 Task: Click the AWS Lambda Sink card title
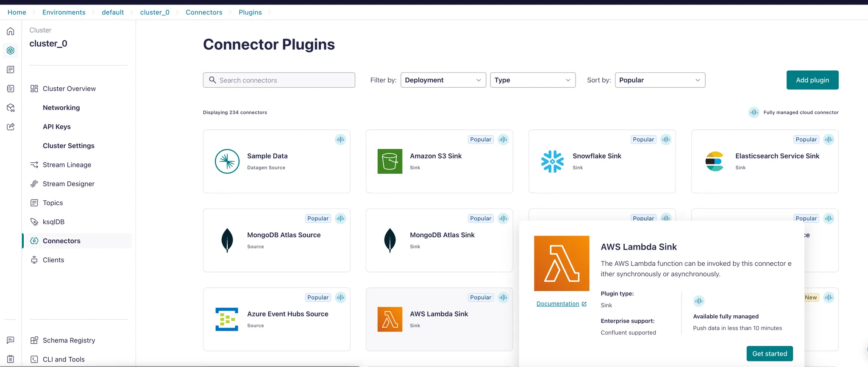pyautogui.click(x=439, y=314)
